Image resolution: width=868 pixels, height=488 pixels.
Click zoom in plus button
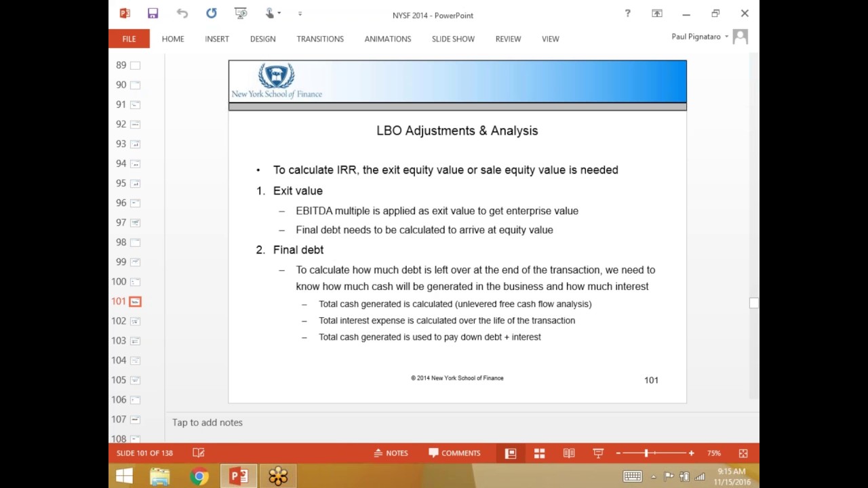click(x=691, y=453)
